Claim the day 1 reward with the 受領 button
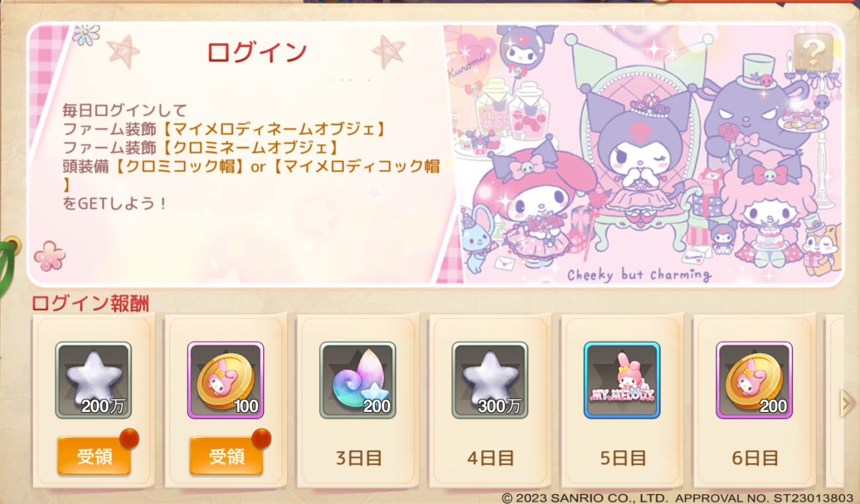860x504 pixels. tap(94, 456)
